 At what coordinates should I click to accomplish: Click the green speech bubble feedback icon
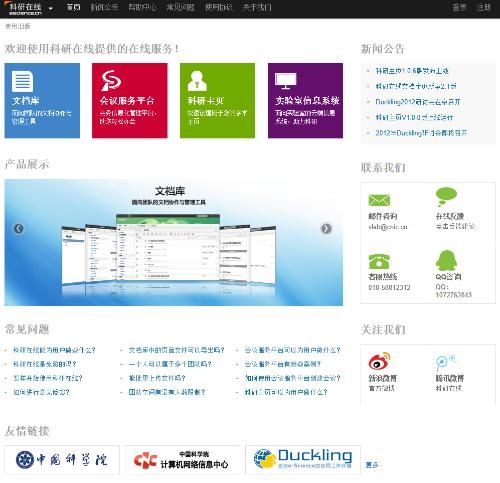tap(446, 197)
